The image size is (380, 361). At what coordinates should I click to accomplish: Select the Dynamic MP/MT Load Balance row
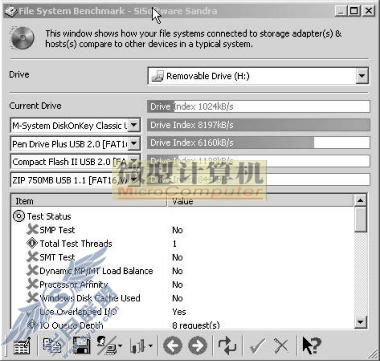[183, 271]
